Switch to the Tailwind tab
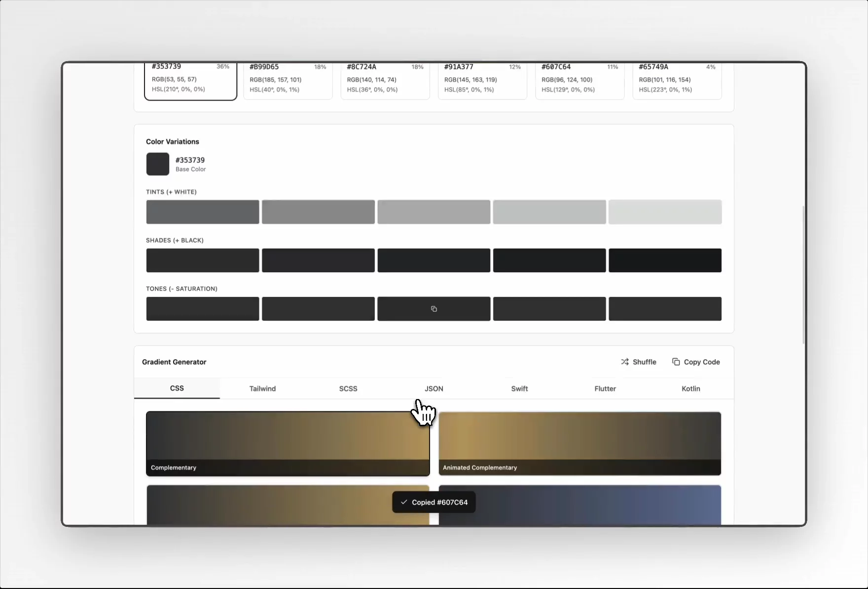 pos(262,388)
